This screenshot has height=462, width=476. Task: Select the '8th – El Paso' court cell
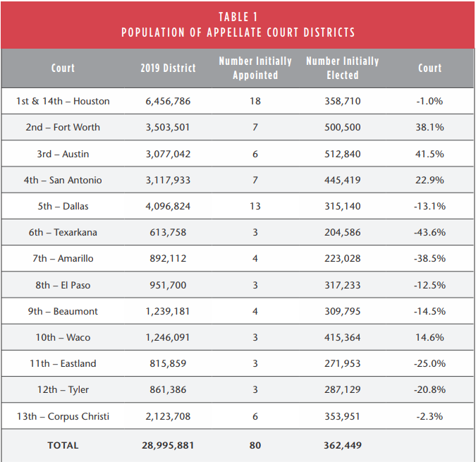click(x=63, y=285)
